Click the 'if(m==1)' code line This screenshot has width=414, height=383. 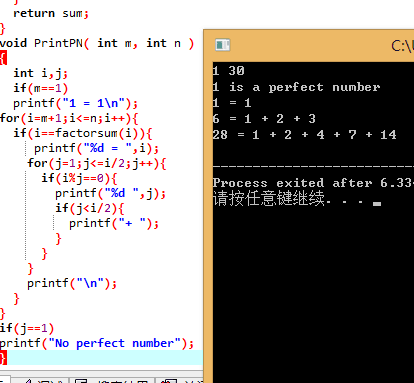pyautogui.click(x=41, y=88)
